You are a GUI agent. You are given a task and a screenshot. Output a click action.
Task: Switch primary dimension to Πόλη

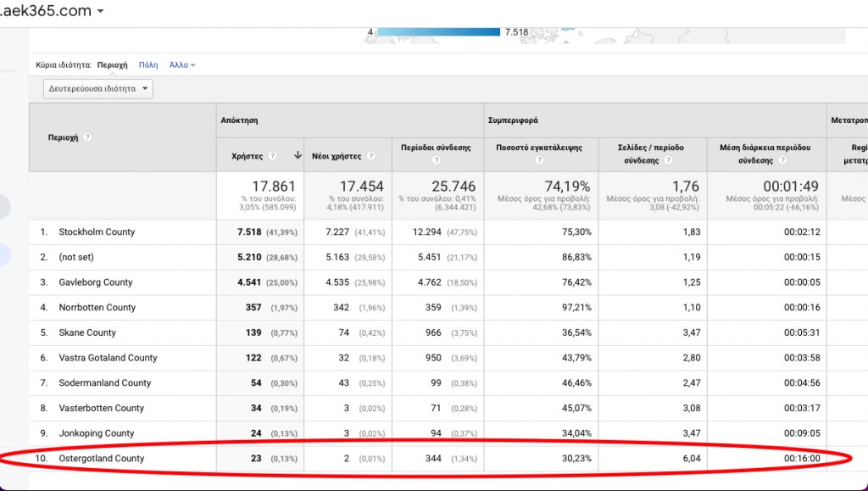[x=148, y=65]
